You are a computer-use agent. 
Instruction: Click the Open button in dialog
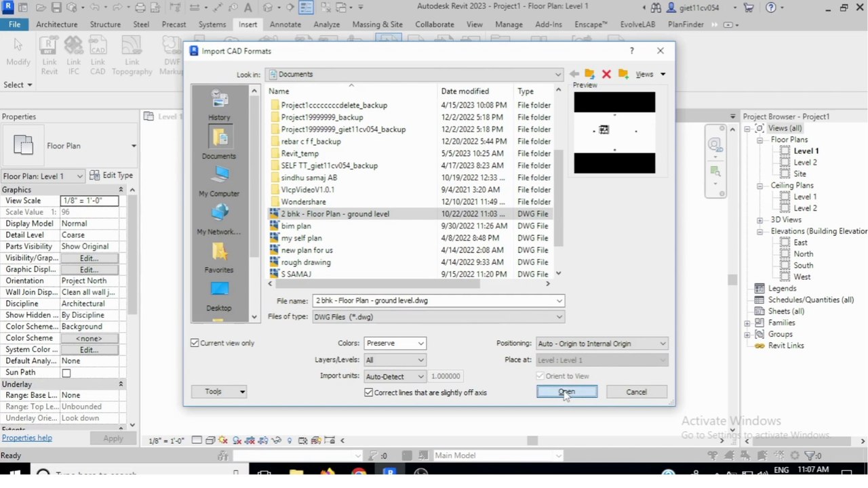(567, 392)
